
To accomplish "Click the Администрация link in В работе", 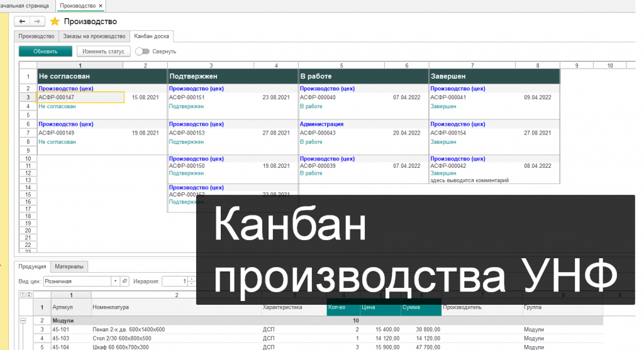I will click(321, 124).
